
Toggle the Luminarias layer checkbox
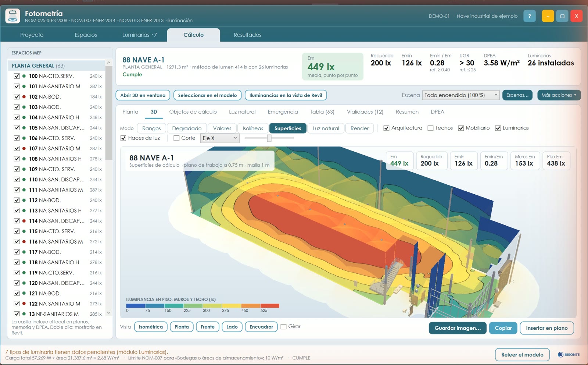coord(498,128)
